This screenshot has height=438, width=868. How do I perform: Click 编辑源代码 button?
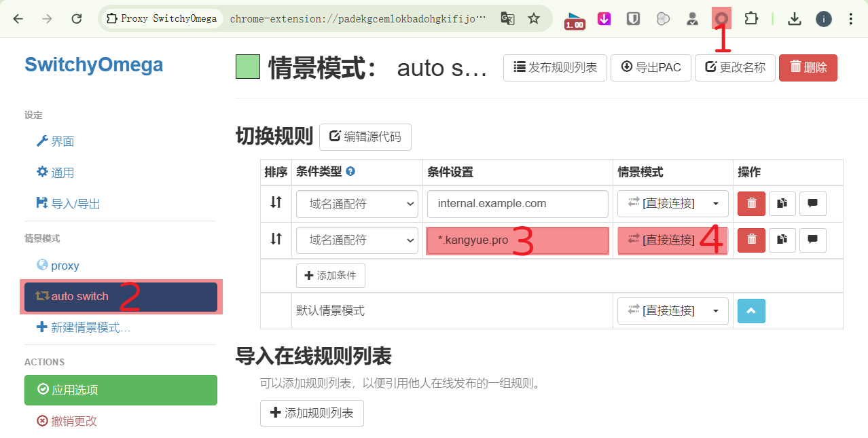point(365,136)
